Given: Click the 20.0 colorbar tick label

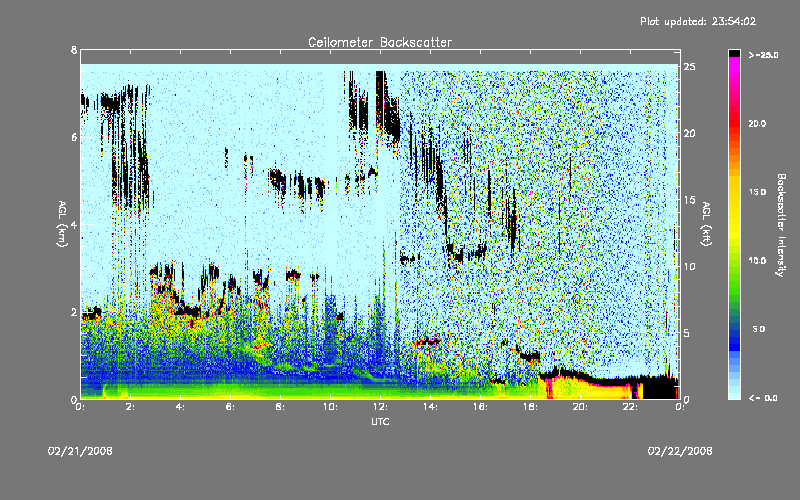Looking at the screenshot, I should 757,124.
